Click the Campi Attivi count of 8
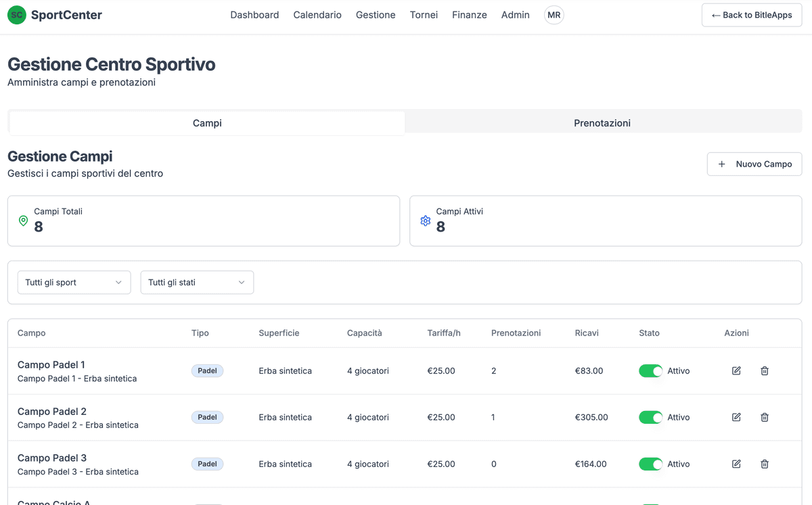This screenshot has height=505, width=812. [x=441, y=227]
